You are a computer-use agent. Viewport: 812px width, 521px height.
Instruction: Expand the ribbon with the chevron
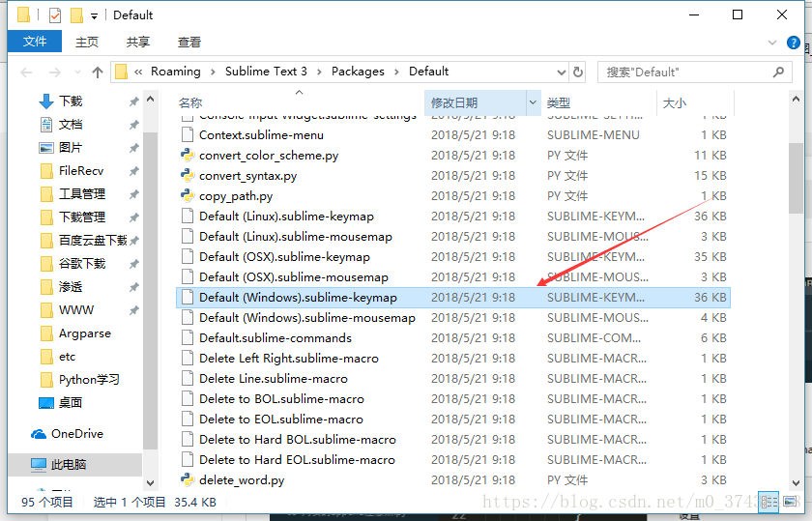click(x=772, y=43)
